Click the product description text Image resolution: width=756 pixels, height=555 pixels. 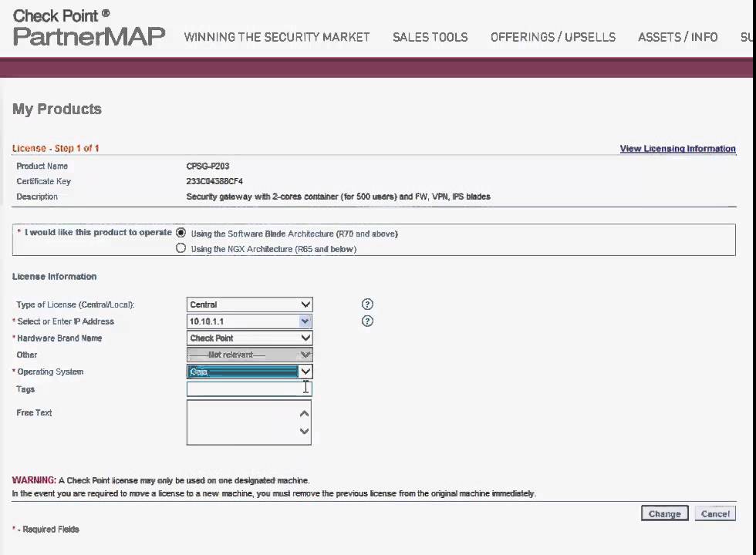339,197
